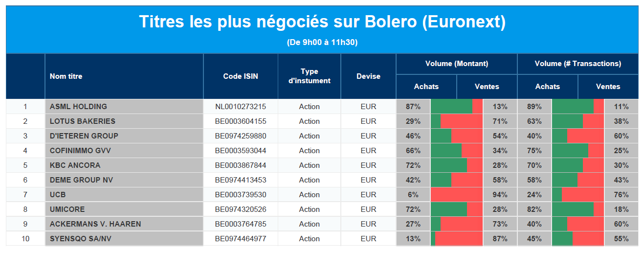The image size is (644, 253).
Task: Click rank number 6 for DEME GROUP
Action: tap(25, 180)
